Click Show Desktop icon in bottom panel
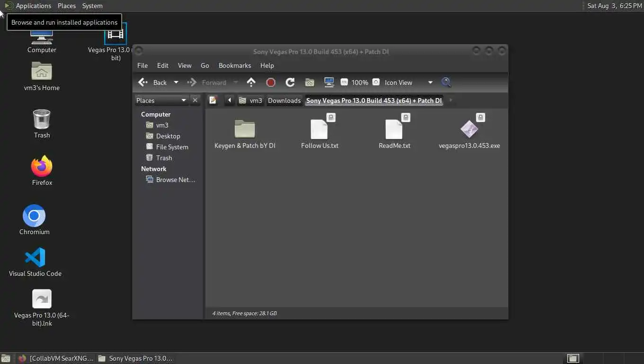 point(6,358)
